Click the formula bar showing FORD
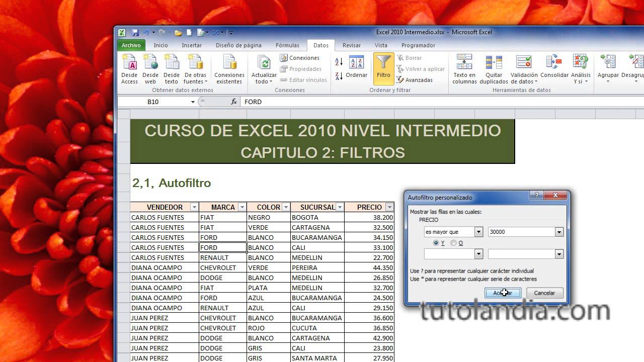 coord(443,102)
